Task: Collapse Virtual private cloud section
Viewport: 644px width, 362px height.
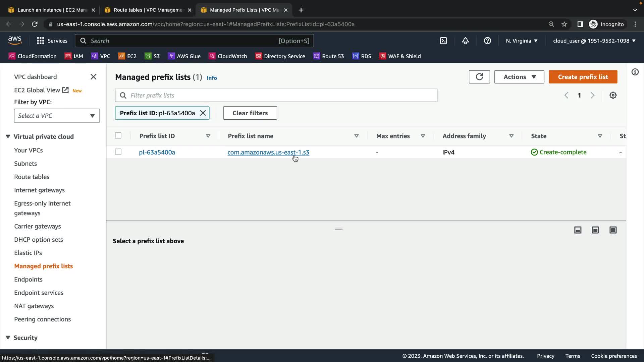Action: click(x=8, y=136)
